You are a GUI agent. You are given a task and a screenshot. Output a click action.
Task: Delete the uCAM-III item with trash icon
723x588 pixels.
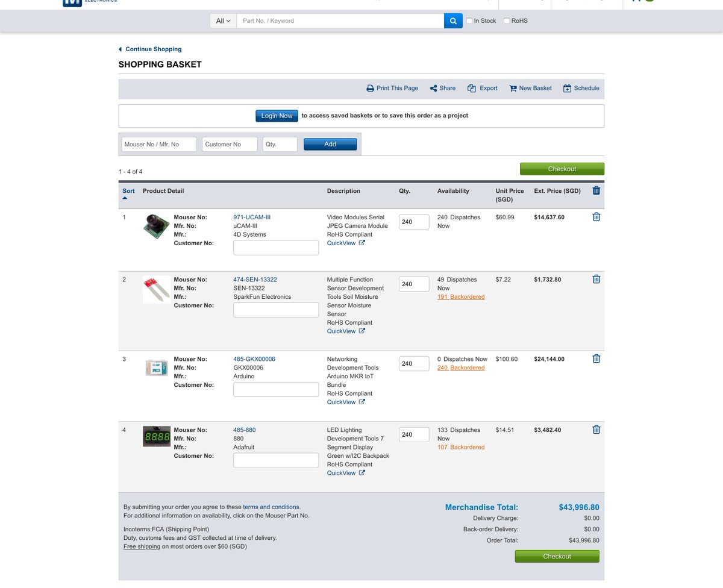click(x=596, y=217)
